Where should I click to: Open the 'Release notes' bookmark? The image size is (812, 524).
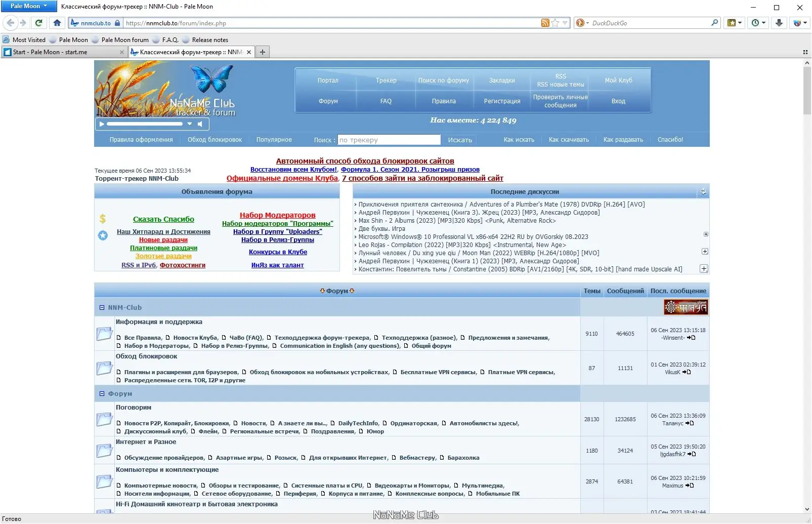pyautogui.click(x=205, y=40)
